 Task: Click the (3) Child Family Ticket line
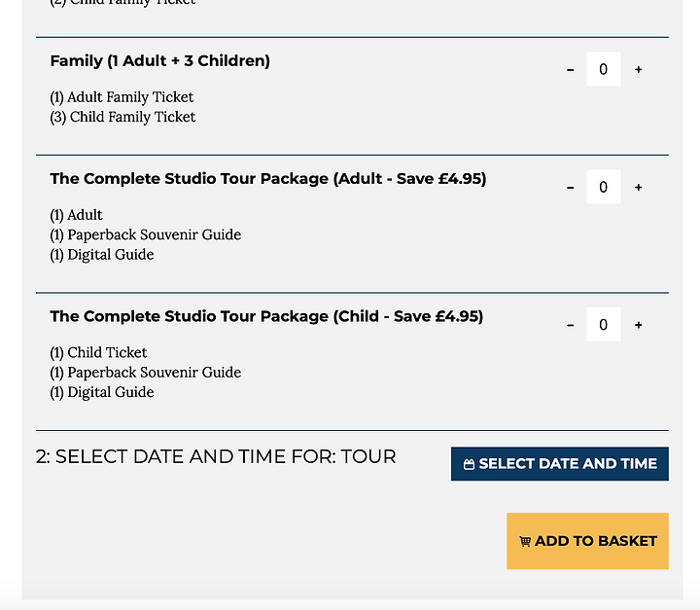point(122,117)
